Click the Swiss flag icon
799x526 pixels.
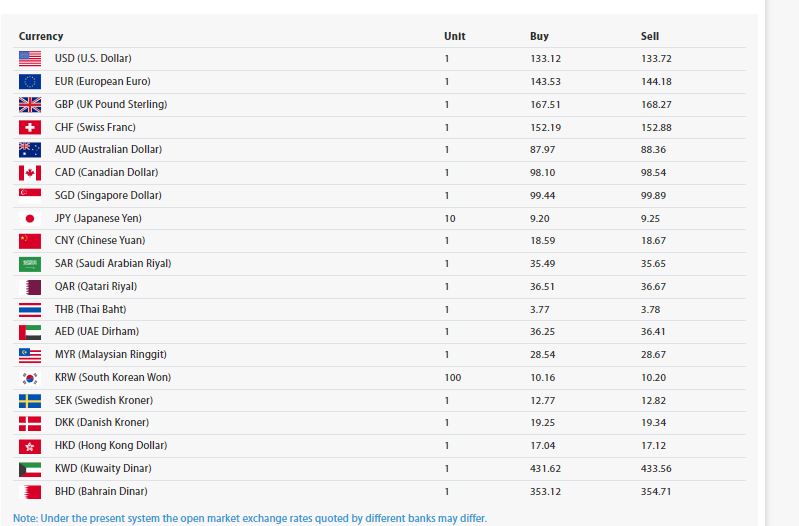[29, 128]
